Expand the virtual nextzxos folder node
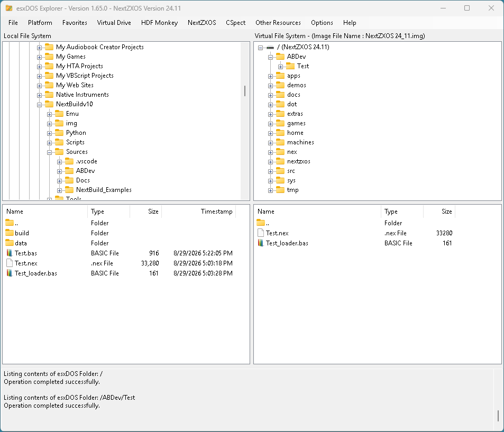This screenshot has height=432, width=504. [x=270, y=162]
